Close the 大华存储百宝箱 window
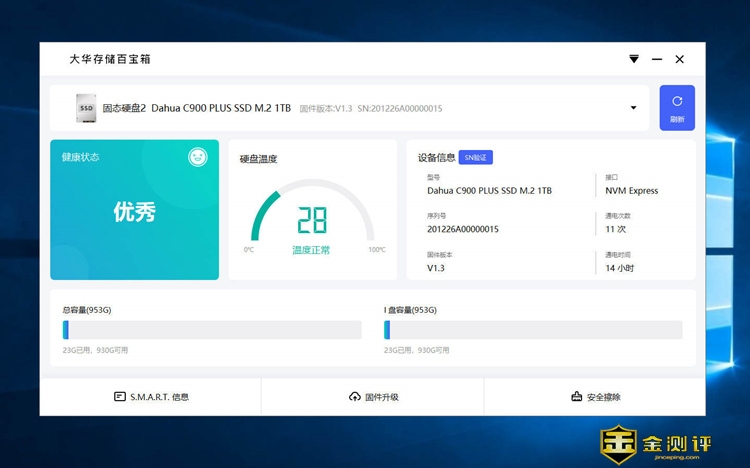Viewport: 750px width, 468px height. (680, 59)
